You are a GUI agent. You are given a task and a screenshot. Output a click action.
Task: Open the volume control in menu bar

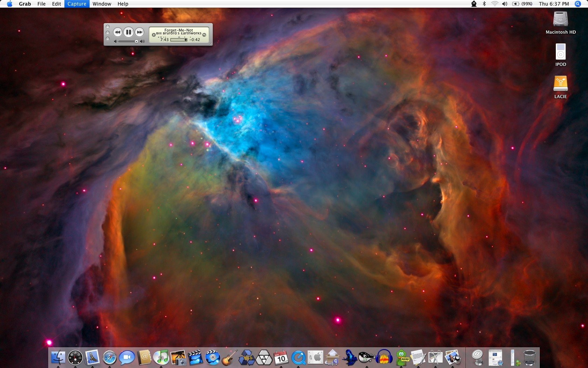tap(504, 4)
